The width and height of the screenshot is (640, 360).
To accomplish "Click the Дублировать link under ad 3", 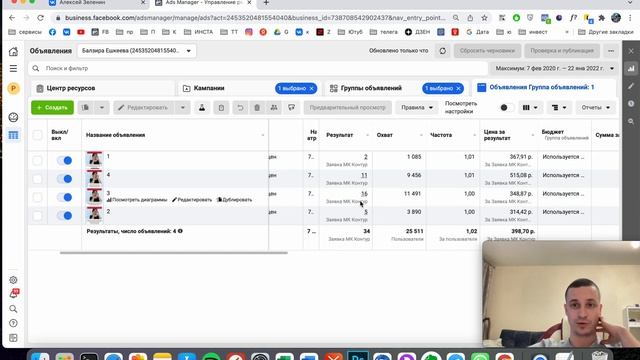I will [x=234, y=200].
